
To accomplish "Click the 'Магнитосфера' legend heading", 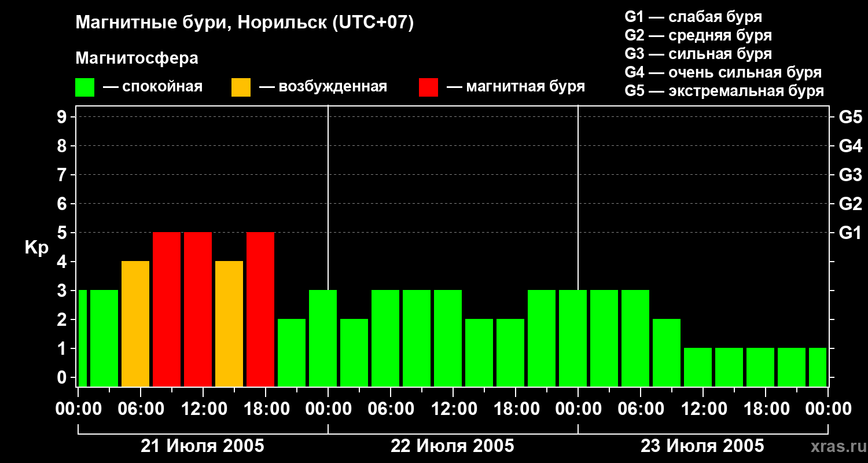I will point(137,58).
